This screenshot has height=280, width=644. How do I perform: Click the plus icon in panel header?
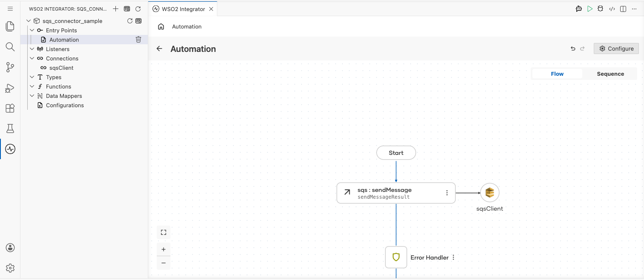pos(115,9)
